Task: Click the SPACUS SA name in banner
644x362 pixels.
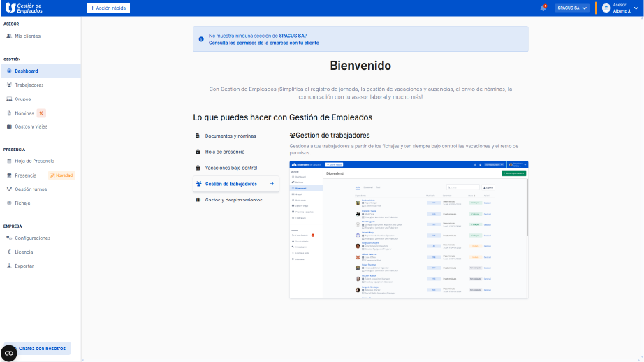Action: coord(291,36)
